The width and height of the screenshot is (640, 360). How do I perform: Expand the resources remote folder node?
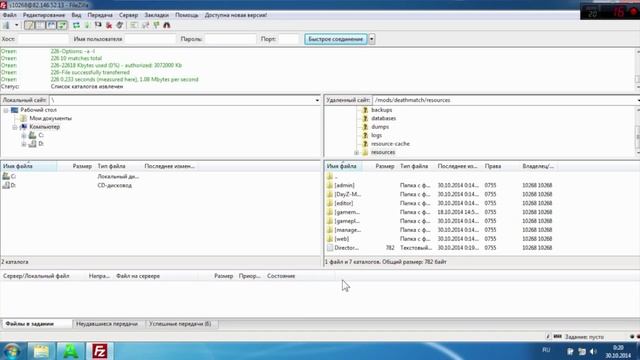coord(356,153)
